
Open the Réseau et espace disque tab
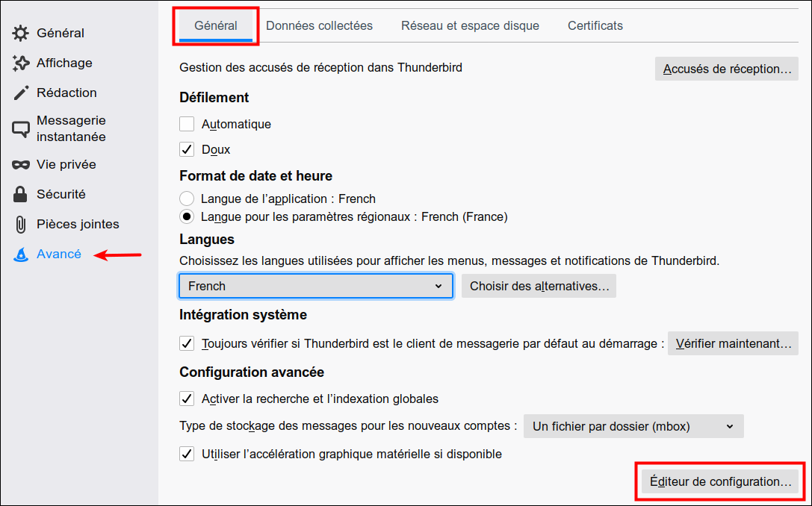[x=470, y=25]
